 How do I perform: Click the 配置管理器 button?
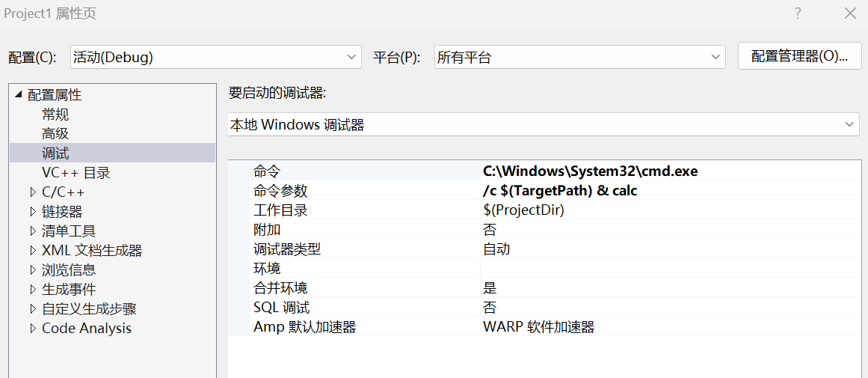point(799,56)
